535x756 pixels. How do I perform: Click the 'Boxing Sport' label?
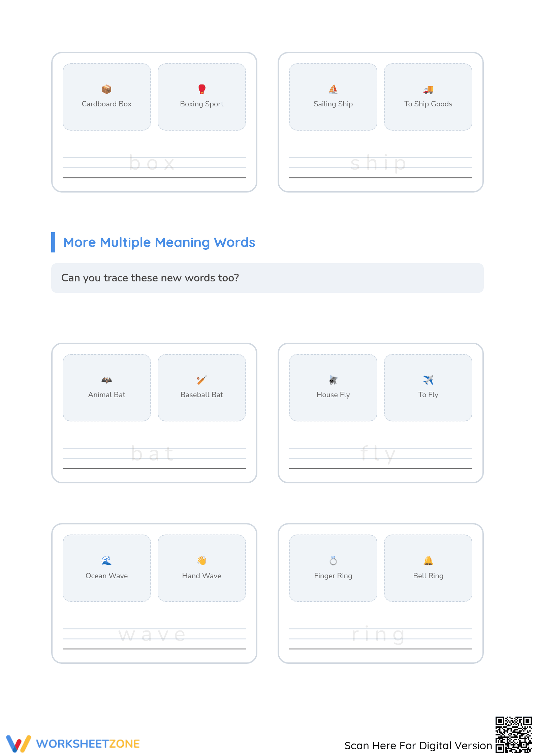click(x=202, y=104)
